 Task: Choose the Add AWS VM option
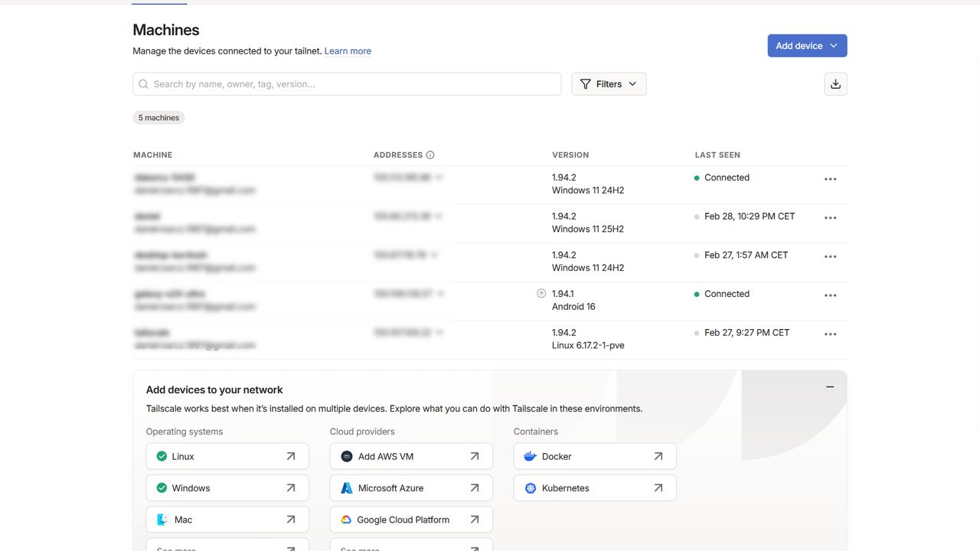click(x=411, y=456)
